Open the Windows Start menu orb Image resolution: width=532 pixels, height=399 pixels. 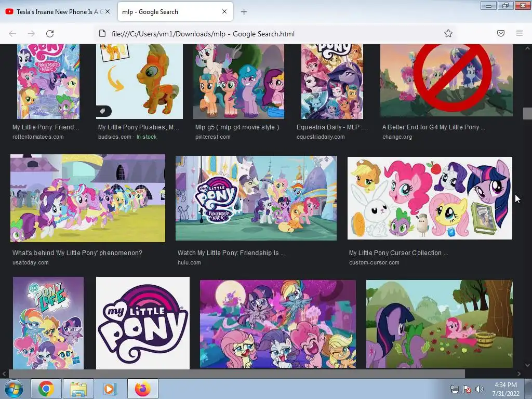[14, 389]
